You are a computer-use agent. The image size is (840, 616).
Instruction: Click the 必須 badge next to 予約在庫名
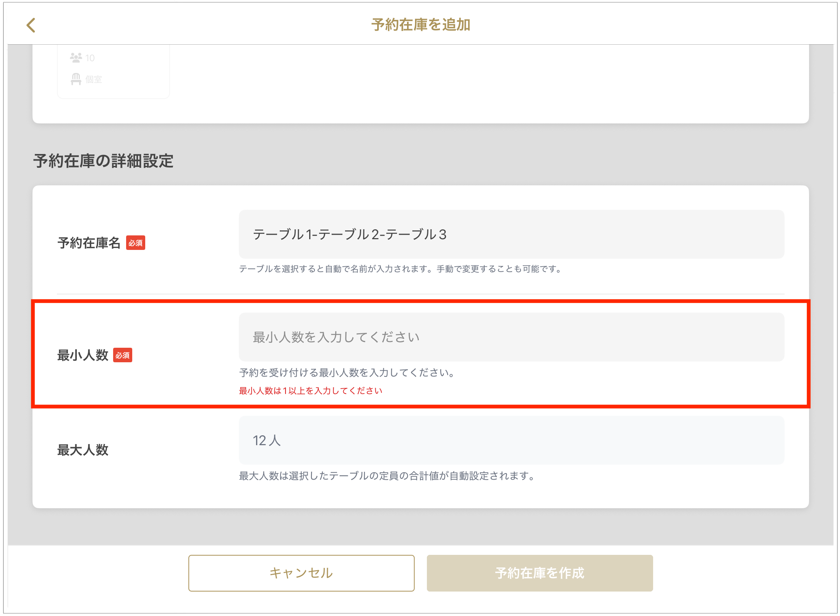pos(135,243)
